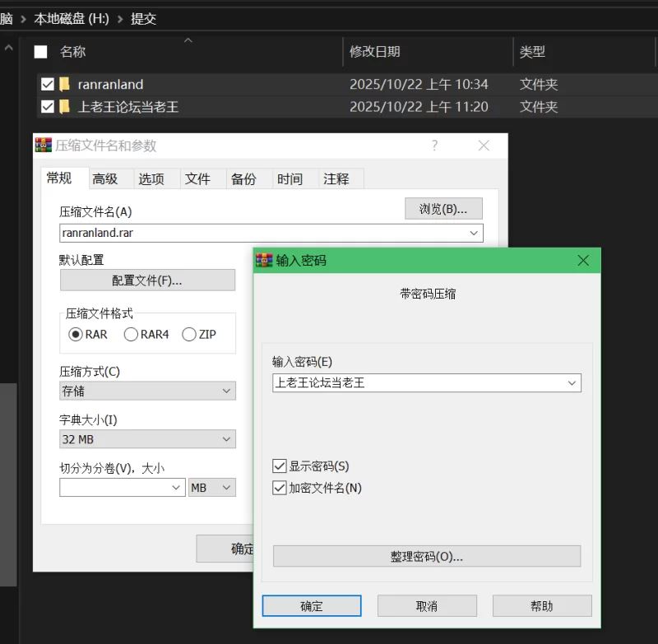Open the 压缩文件名 dropdown arrow
The image size is (658, 644).
click(474, 233)
